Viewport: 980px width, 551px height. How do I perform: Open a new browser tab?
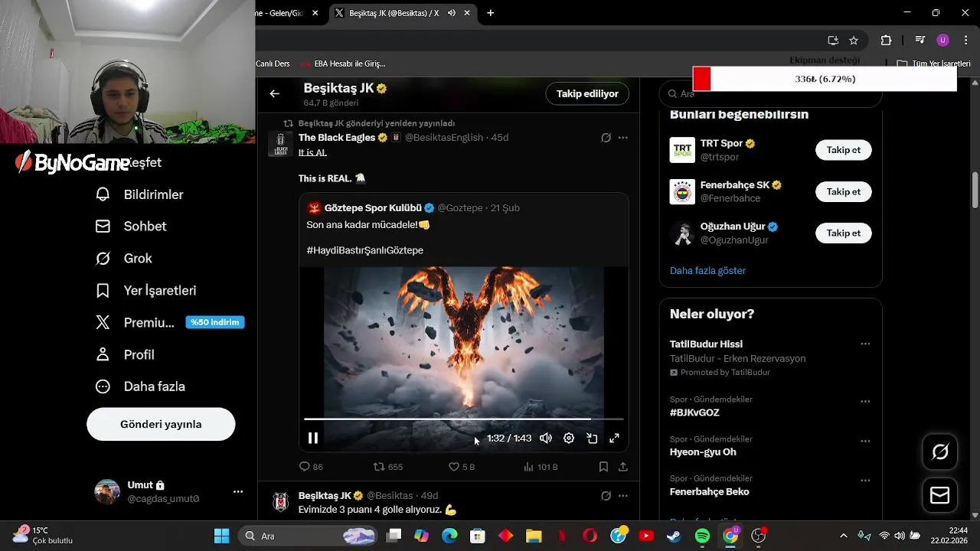point(490,13)
